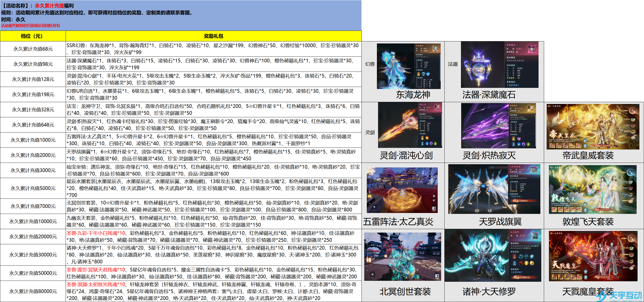The width and height of the screenshot is (644, 302).
Task: Click the camera icon in 北冥创世 image
Action: pyautogui.click(x=437, y=276)
